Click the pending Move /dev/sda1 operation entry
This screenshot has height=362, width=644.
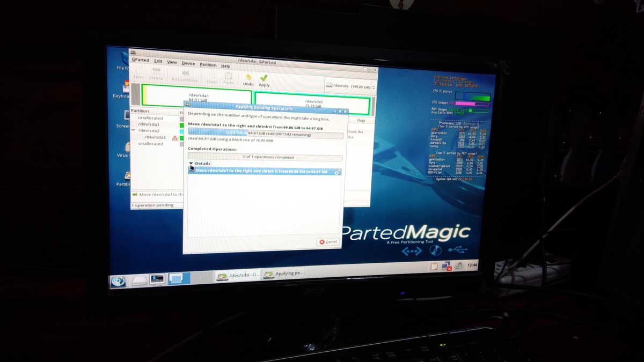[158, 195]
